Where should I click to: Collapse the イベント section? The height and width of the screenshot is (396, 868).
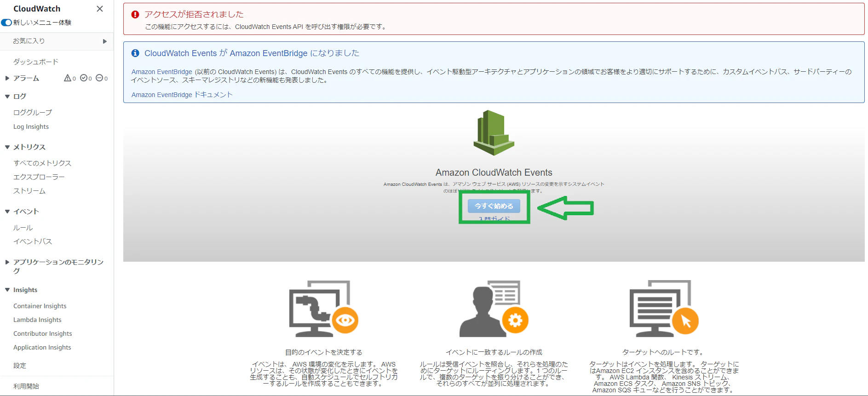(x=7, y=212)
